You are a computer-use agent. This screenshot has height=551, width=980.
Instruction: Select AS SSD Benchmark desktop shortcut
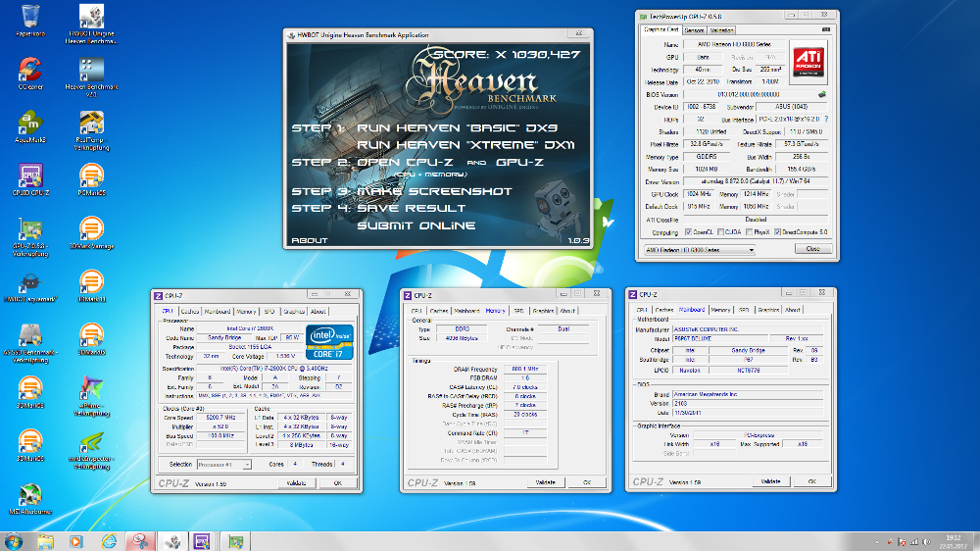pos(30,343)
